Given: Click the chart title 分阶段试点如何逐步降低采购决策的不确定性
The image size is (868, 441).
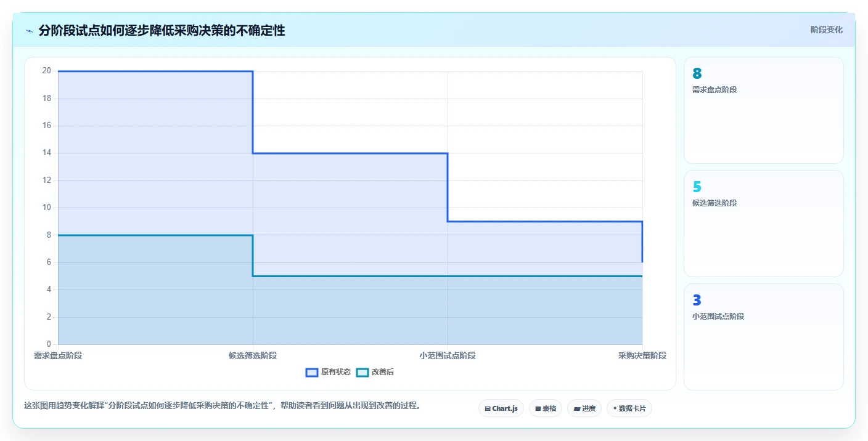Looking at the screenshot, I should (x=162, y=30).
